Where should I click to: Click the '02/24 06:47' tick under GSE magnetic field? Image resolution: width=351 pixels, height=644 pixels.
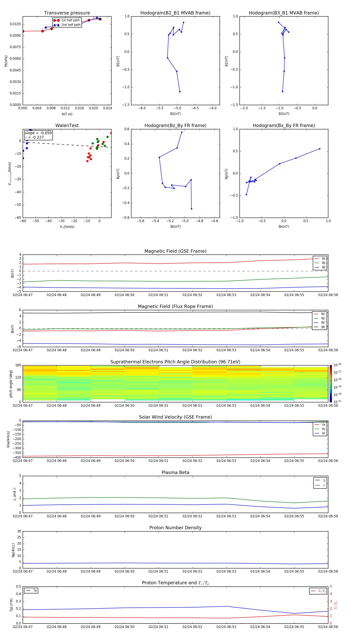(23, 295)
